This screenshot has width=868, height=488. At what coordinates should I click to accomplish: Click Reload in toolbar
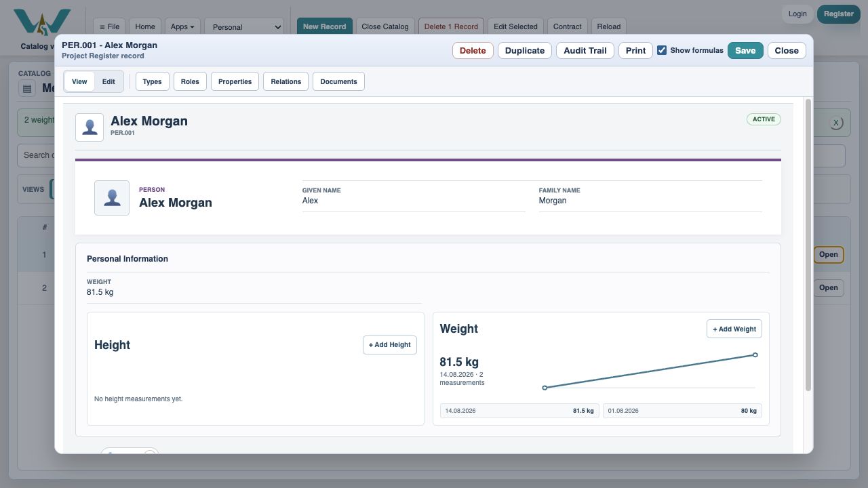[609, 26]
